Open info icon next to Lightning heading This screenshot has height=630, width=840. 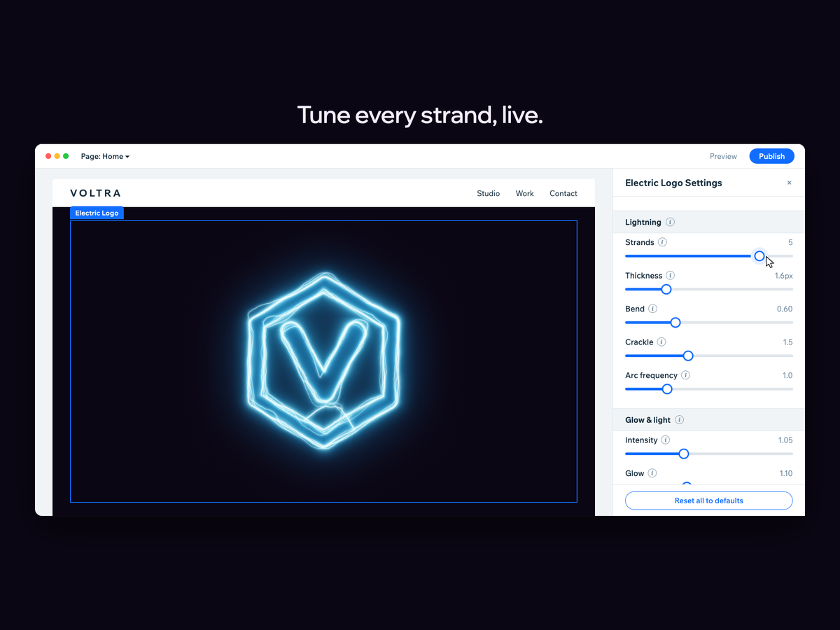coord(670,222)
